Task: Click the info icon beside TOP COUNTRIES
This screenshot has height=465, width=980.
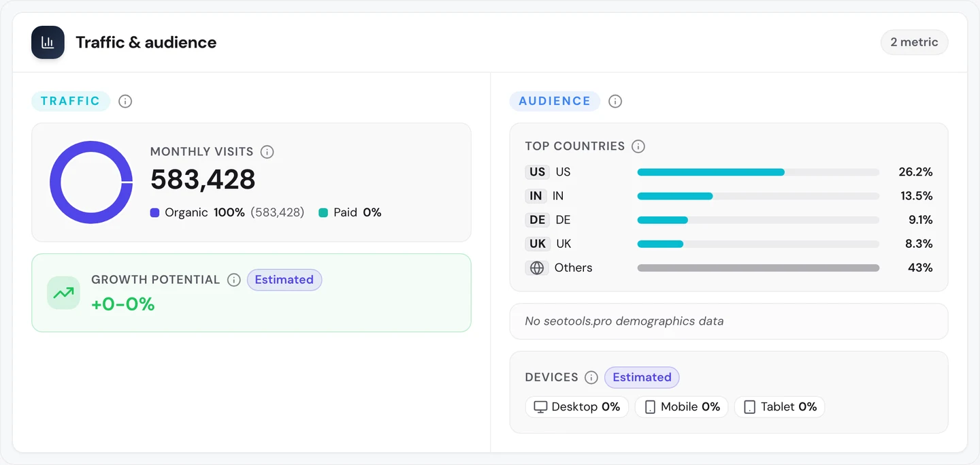Action: (x=638, y=146)
